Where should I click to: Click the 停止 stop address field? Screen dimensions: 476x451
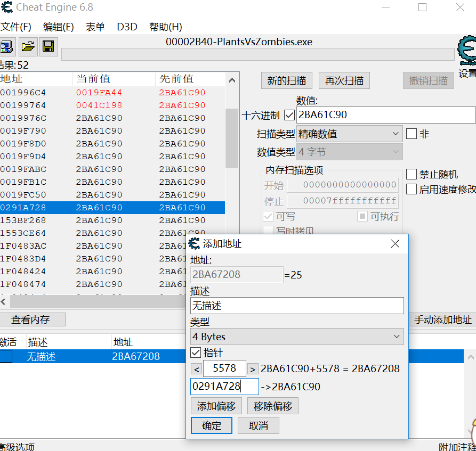click(x=343, y=201)
